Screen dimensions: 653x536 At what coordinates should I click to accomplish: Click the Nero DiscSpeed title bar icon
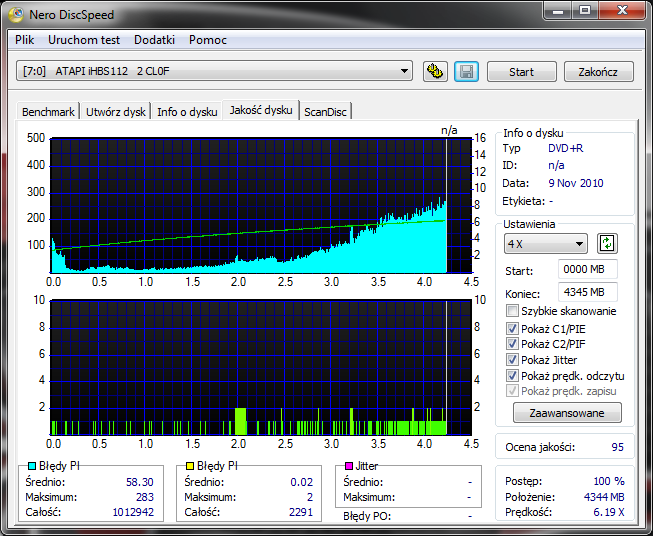[16, 15]
